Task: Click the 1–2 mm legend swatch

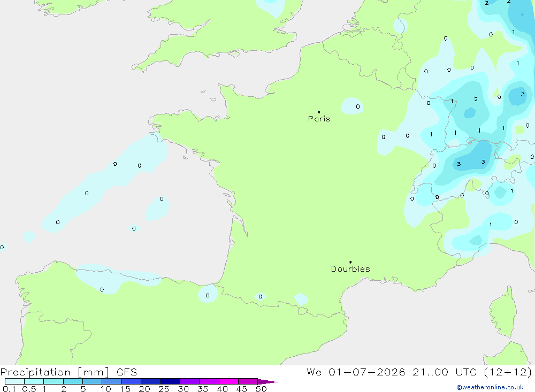Action: click(53, 381)
